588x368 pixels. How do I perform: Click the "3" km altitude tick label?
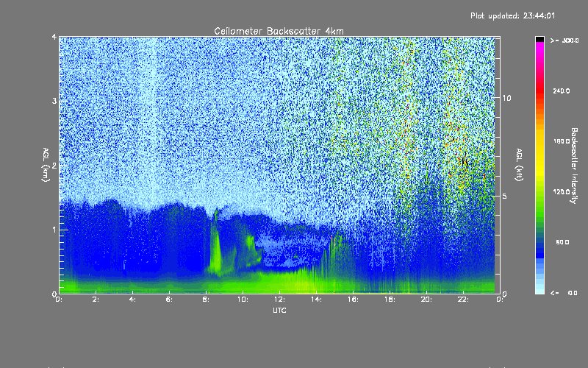54,101
